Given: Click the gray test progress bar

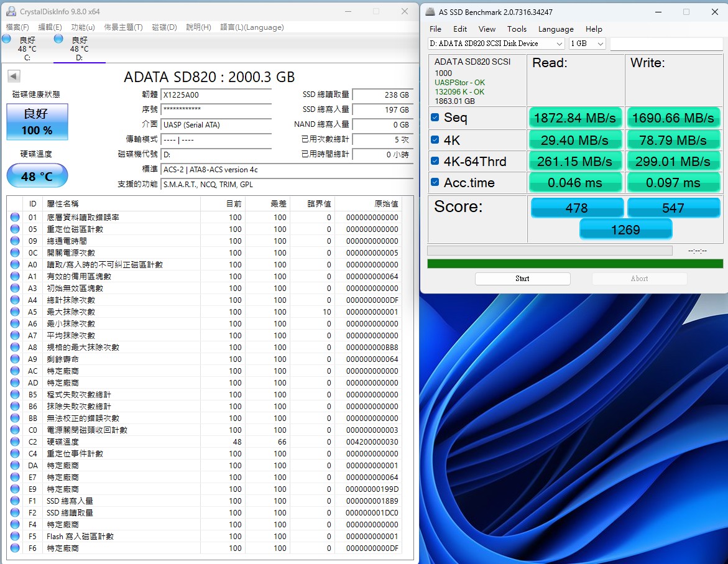Looking at the screenshot, I should point(550,251).
